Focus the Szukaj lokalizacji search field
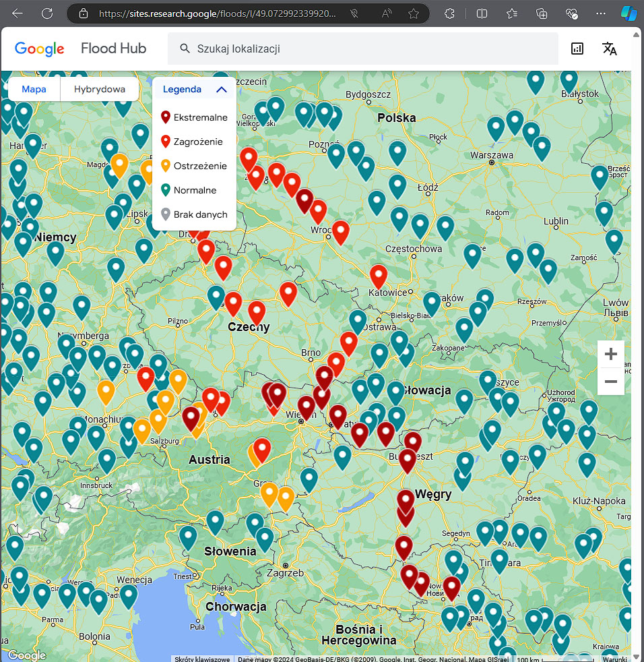 coord(363,49)
